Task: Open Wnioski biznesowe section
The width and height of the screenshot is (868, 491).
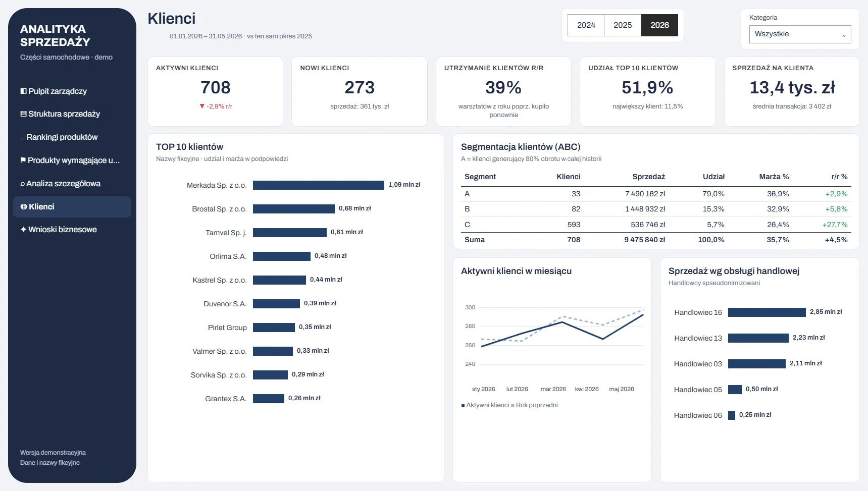Action: point(72,230)
